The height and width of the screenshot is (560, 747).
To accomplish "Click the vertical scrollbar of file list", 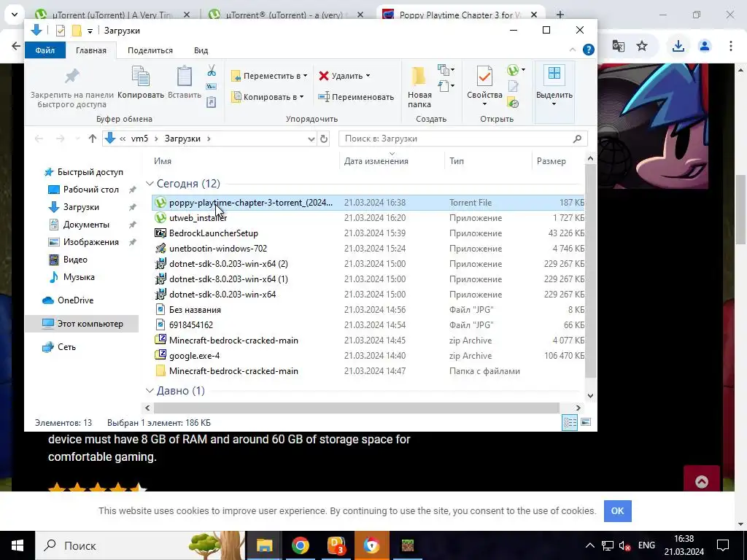I will [590, 271].
